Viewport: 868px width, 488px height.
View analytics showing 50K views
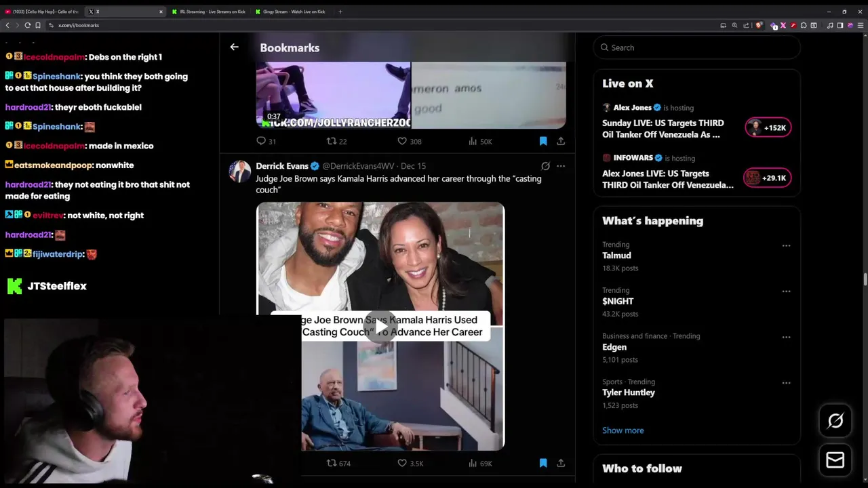[x=473, y=141]
